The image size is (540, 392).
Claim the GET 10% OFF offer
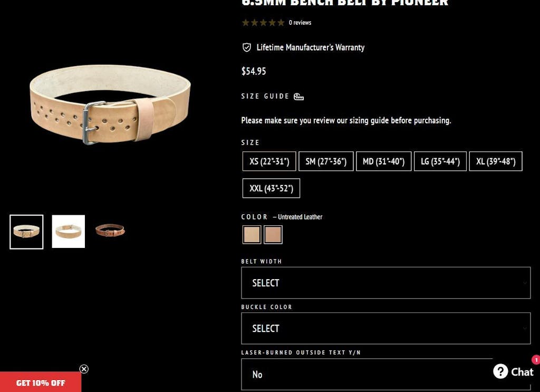[41, 383]
